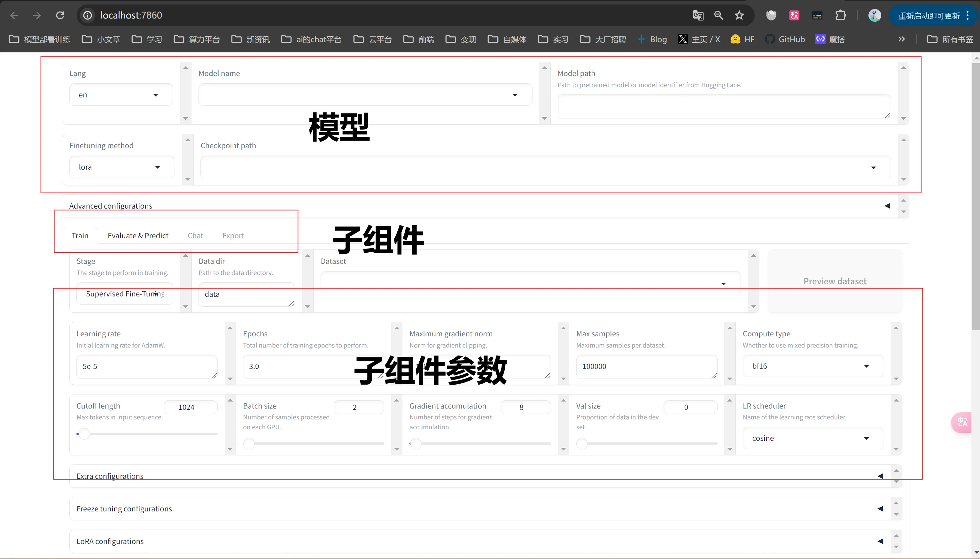
Task: Open the 自媒体 bookmark folder
Action: [508, 39]
